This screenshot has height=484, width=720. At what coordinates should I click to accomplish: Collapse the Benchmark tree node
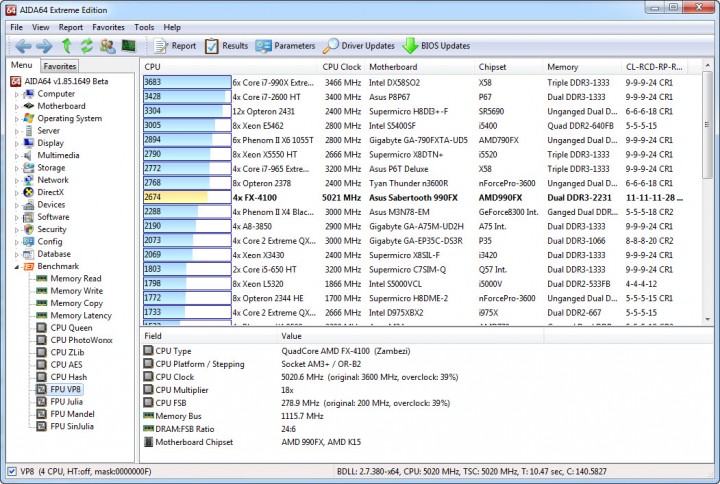[17, 267]
